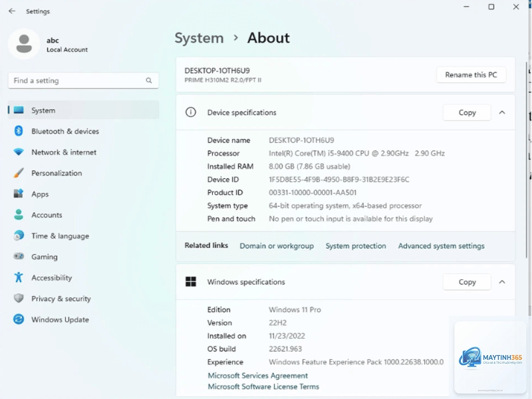The image size is (532, 399).
Task: Click the Edition value Windows 11 Pro
Action: pyautogui.click(x=295, y=309)
